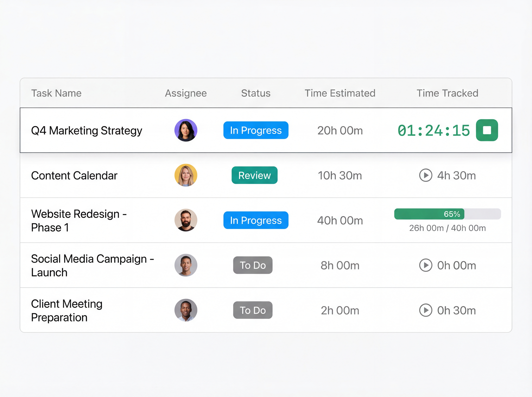The width and height of the screenshot is (532, 397).
Task: Sort by Time Estimated column header
Action: pos(340,93)
